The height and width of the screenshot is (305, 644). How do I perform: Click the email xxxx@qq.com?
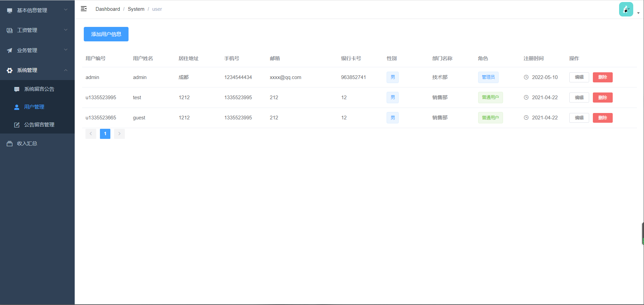coord(285,77)
